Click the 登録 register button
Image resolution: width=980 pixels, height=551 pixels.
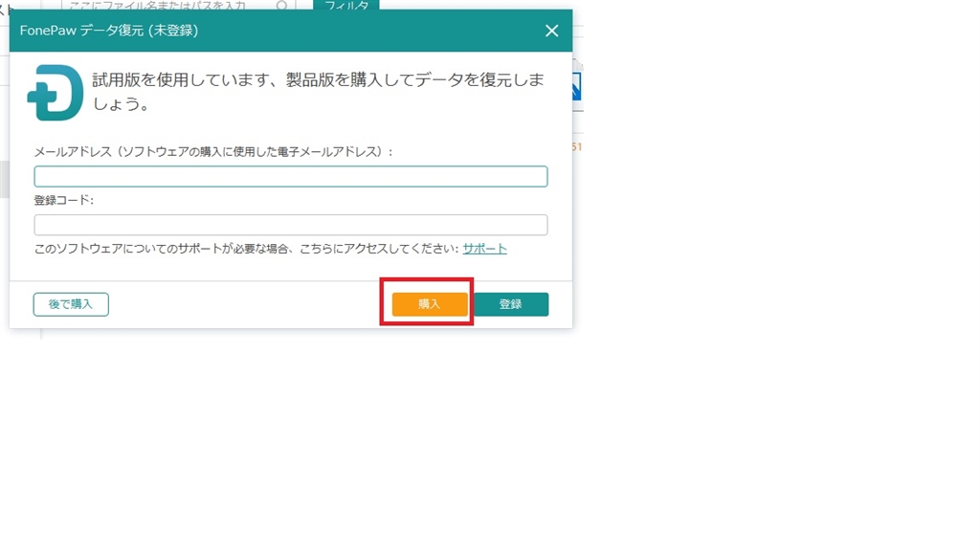pos(511,304)
